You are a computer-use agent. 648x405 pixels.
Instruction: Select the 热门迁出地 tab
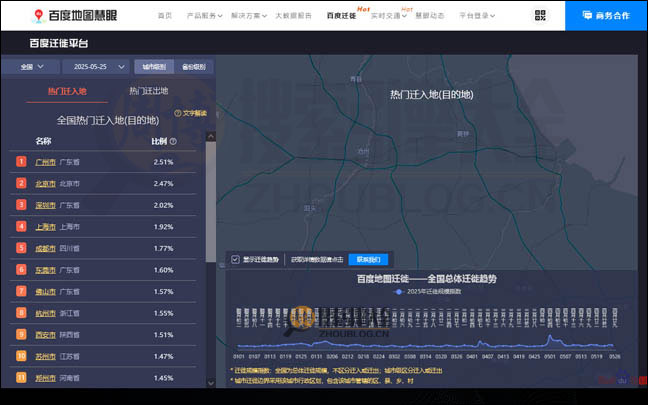point(149,91)
